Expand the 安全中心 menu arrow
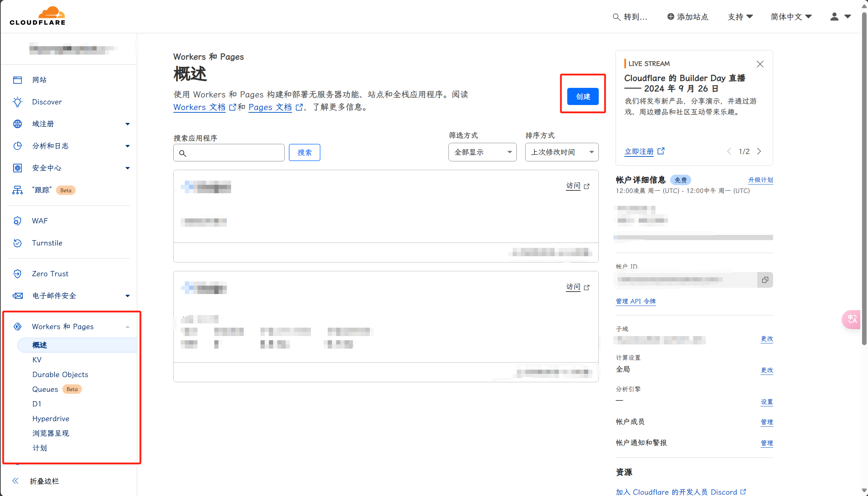The image size is (868, 496). pos(127,168)
